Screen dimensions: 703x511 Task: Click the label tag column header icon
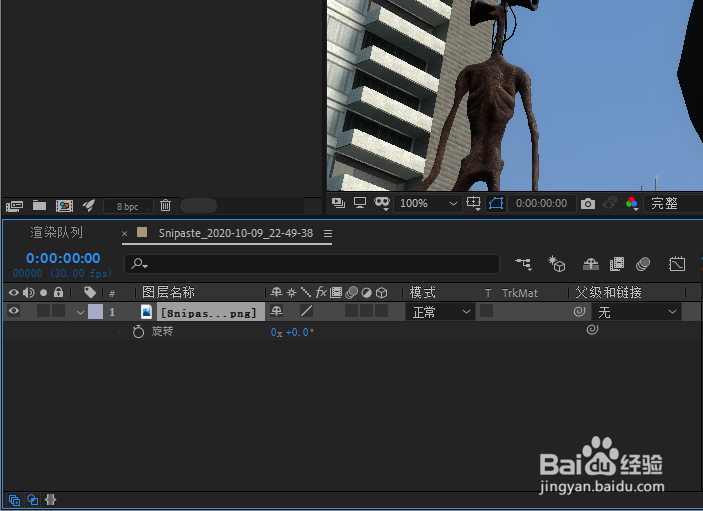(x=90, y=292)
